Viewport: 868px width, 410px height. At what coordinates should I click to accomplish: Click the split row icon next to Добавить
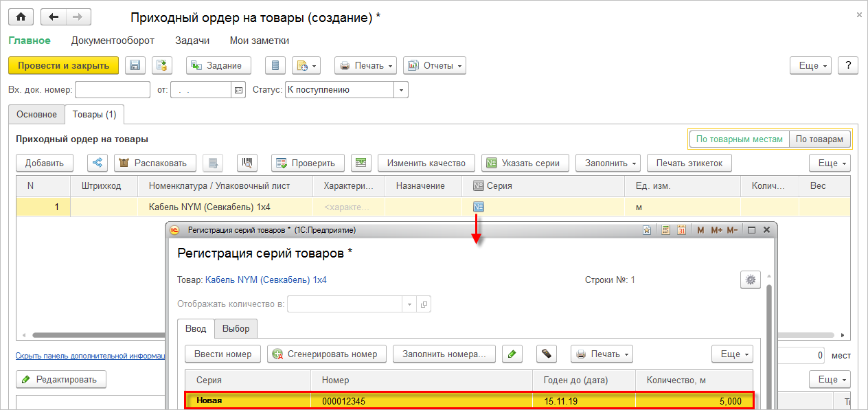[98, 163]
